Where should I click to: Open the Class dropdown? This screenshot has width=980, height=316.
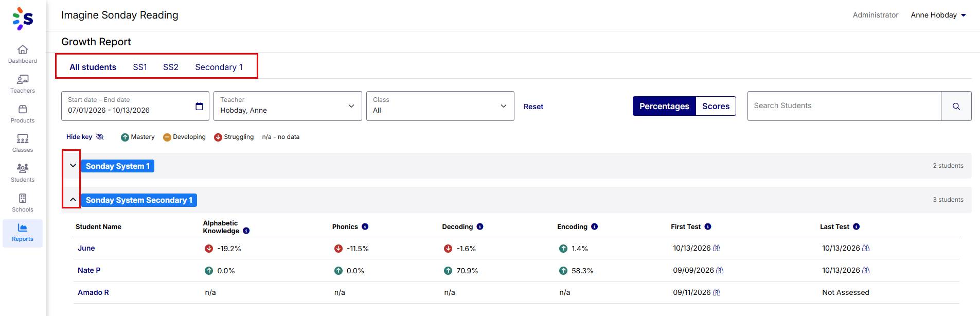[x=440, y=106]
